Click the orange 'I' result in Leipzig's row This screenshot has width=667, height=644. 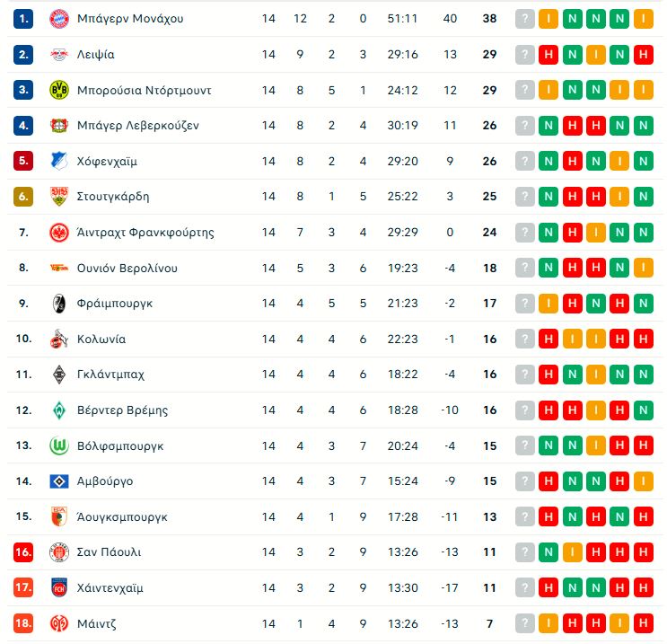[594, 55]
